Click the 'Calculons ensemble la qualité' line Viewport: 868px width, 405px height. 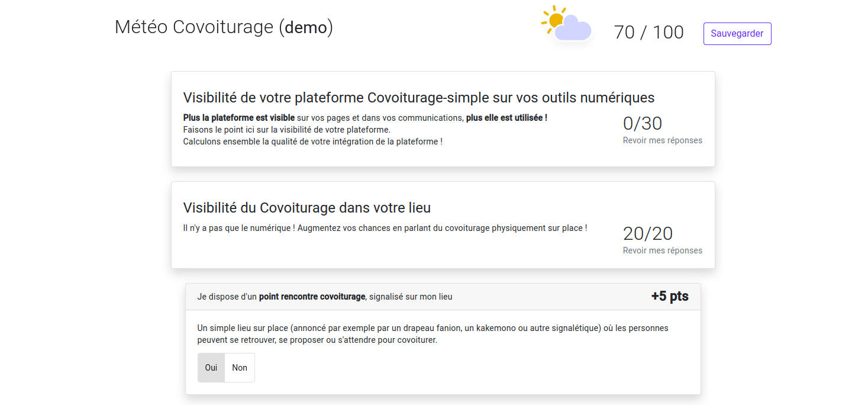tap(312, 142)
